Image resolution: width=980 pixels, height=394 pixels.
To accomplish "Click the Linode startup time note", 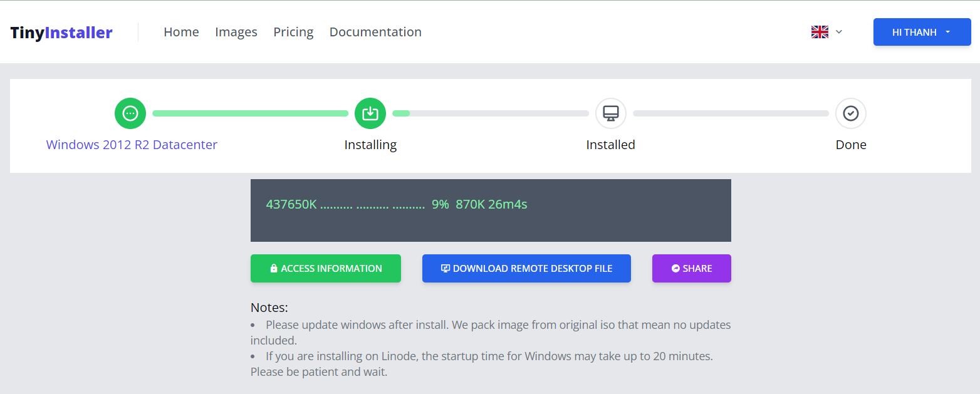I will coord(482,364).
